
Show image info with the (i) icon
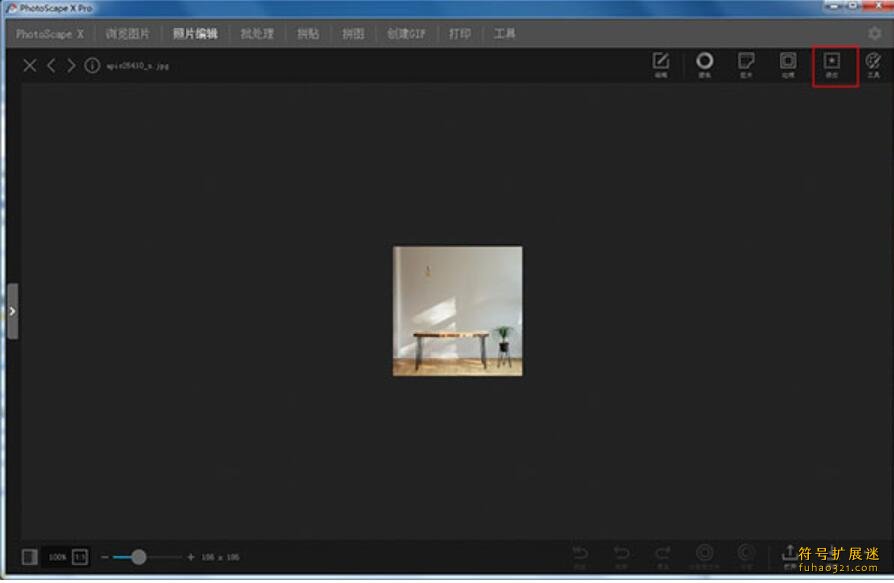92,66
